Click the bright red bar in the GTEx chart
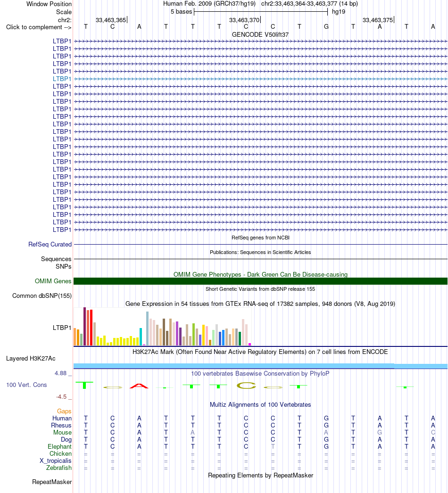The image size is (448, 493). click(x=91, y=328)
